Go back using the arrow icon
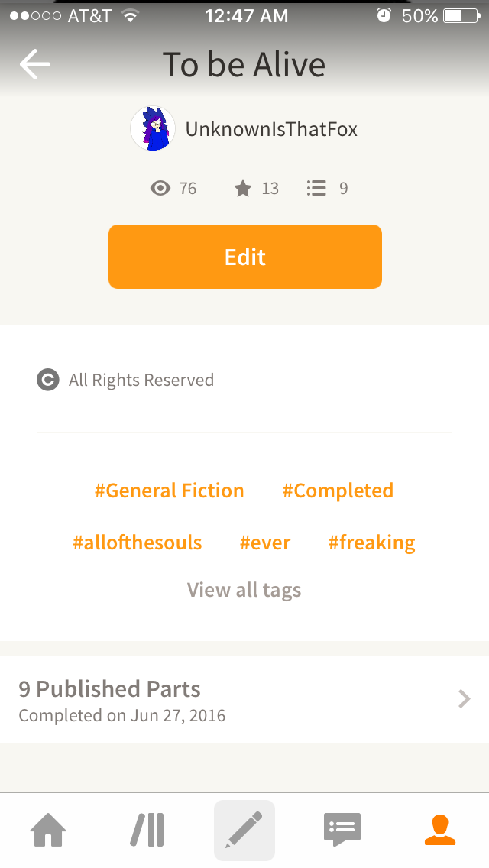The image size is (489, 868). coord(35,64)
